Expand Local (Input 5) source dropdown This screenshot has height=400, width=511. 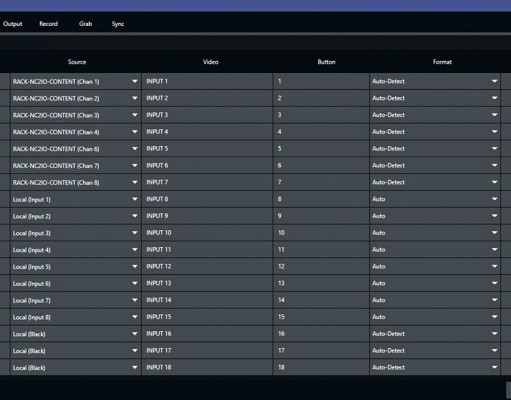coord(76,267)
